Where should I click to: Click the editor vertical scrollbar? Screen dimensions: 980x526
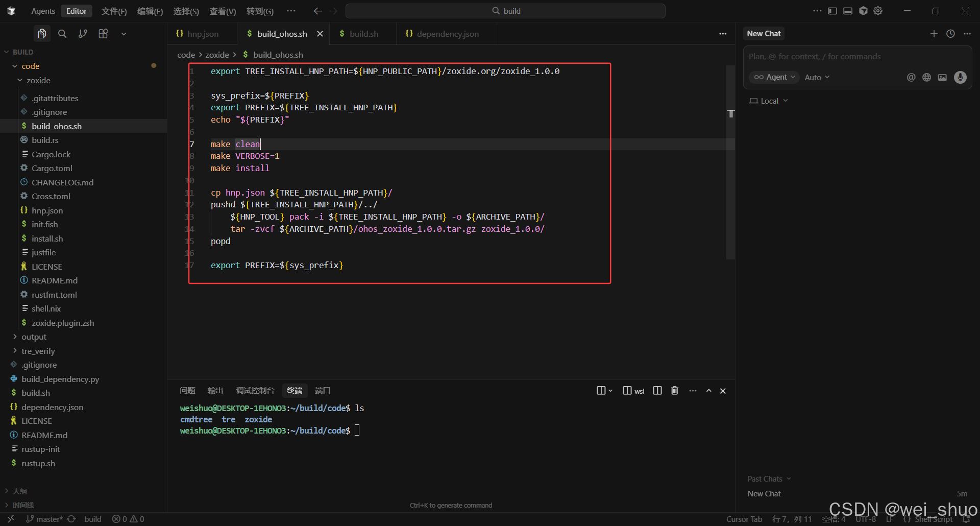point(730,162)
